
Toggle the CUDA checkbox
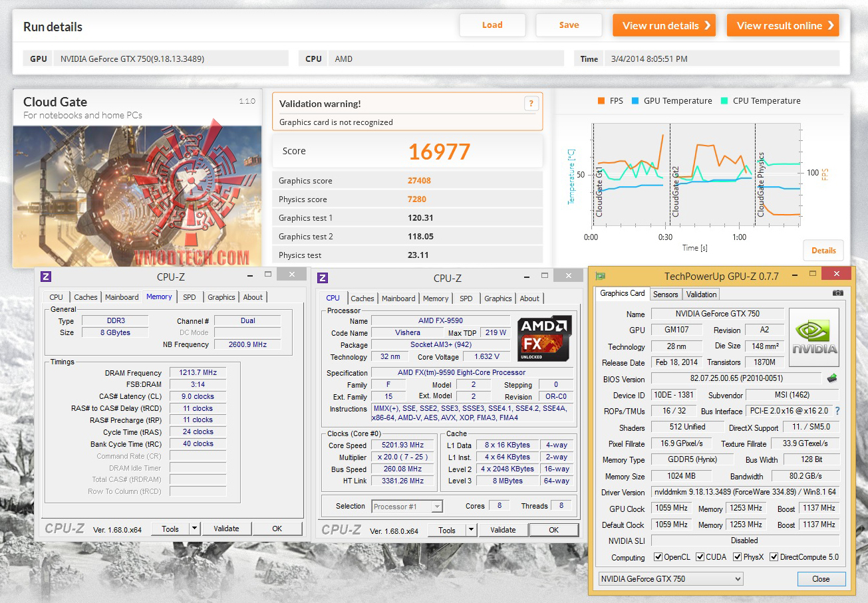[x=699, y=557]
